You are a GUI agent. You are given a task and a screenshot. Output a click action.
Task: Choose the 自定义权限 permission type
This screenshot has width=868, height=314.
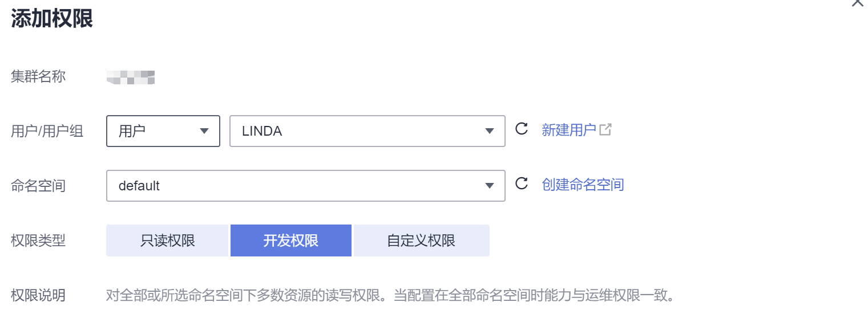point(421,240)
